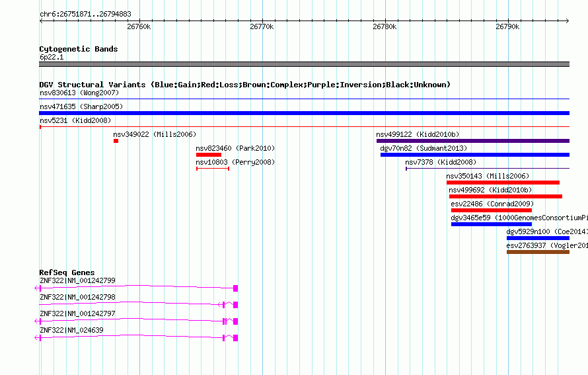Click the purple nsv499122 inversion bar
This screenshot has height=375, width=588.
pyautogui.click(x=473, y=141)
